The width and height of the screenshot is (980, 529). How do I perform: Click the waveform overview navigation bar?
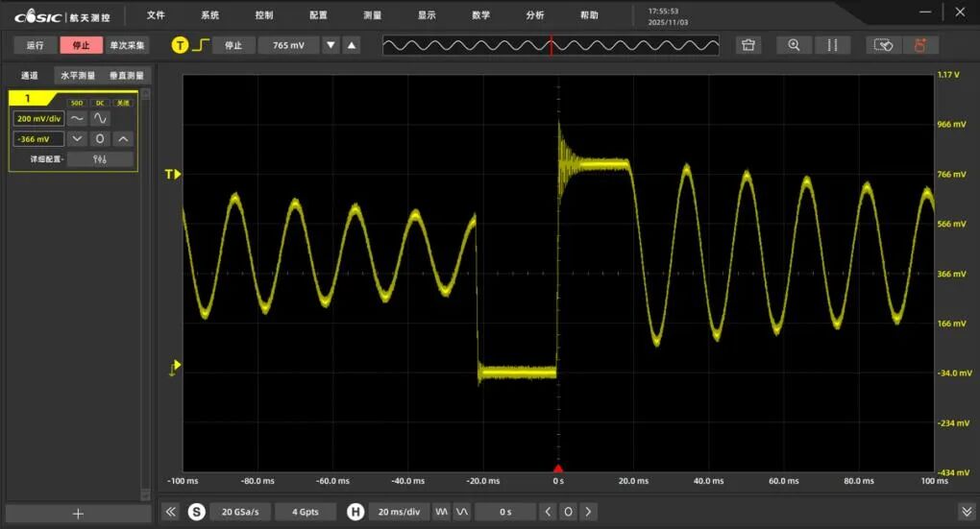551,45
